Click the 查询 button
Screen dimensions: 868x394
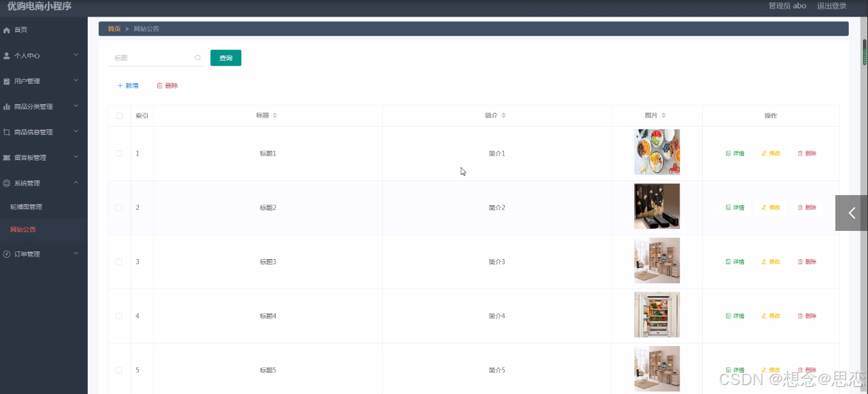(x=226, y=58)
